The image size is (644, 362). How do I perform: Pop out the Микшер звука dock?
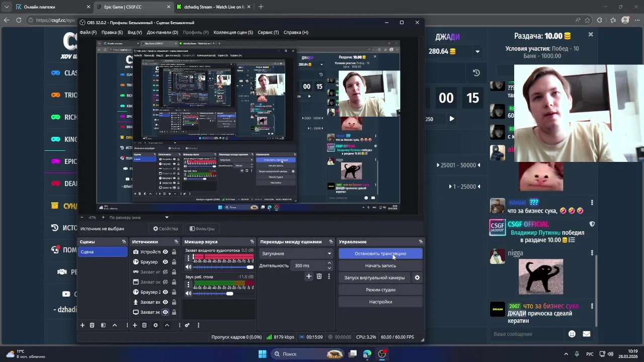click(252, 242)
